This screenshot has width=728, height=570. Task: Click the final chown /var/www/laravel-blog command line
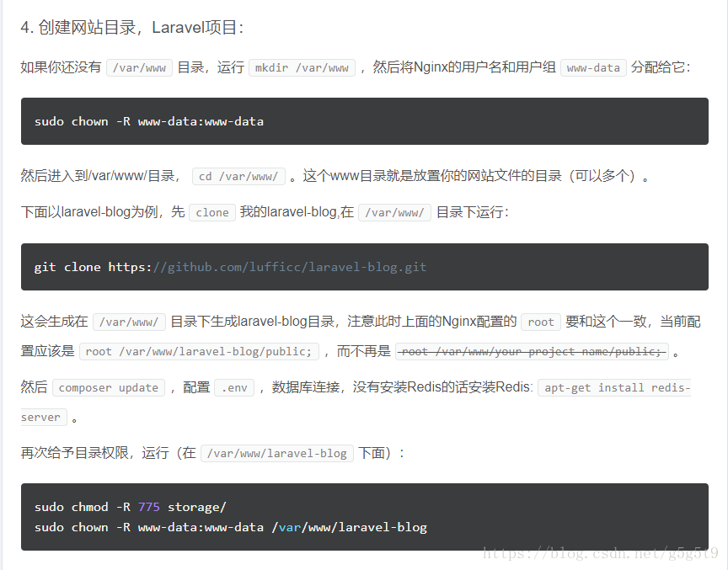[x=231, y=527]
